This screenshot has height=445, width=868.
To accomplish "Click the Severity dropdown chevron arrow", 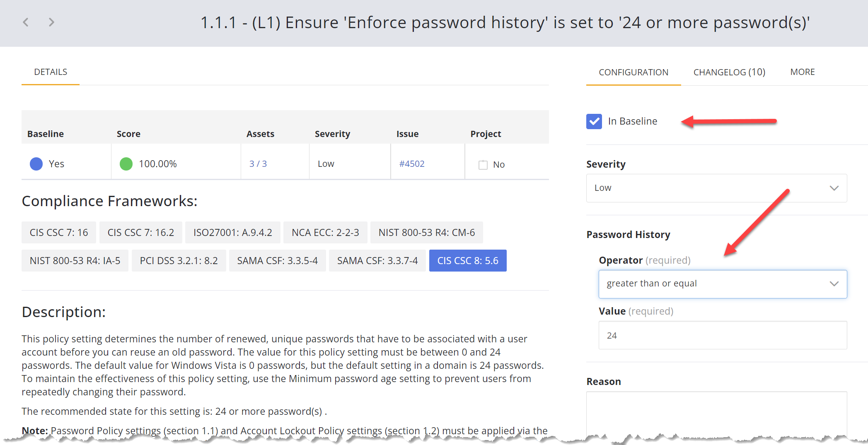I will coord(834,188).
